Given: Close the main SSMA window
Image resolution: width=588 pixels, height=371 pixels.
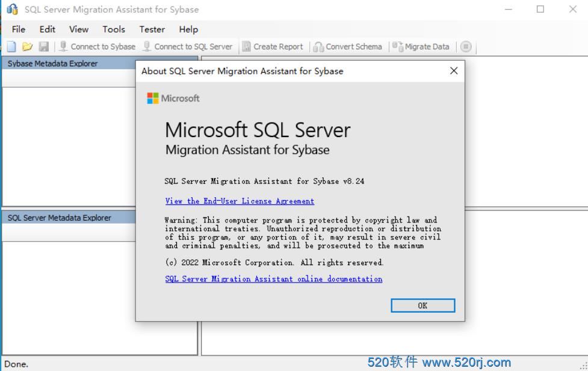Looking at the screenshot, I should pyautogui.click(x=572, y=9).
